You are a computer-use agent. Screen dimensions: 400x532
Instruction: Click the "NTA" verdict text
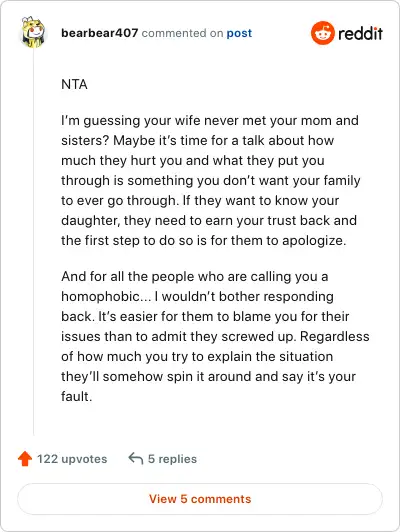click(74, 84)
